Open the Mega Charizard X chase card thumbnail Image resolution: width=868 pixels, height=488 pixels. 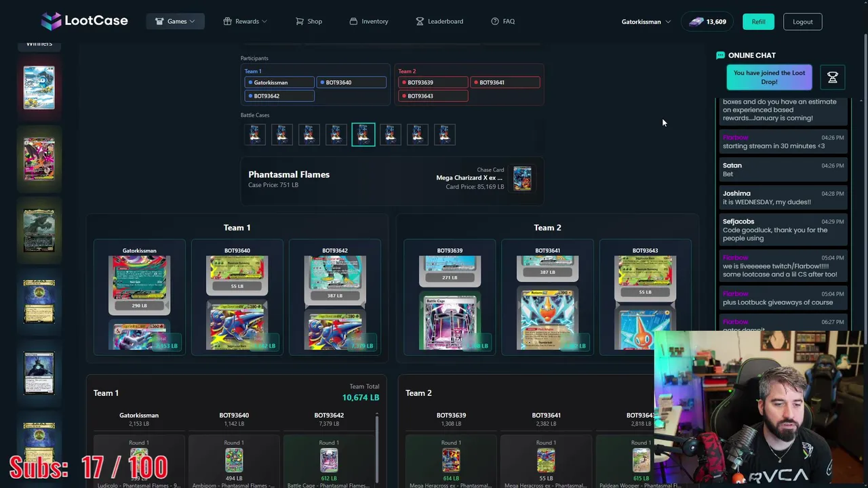pos(522,178)
